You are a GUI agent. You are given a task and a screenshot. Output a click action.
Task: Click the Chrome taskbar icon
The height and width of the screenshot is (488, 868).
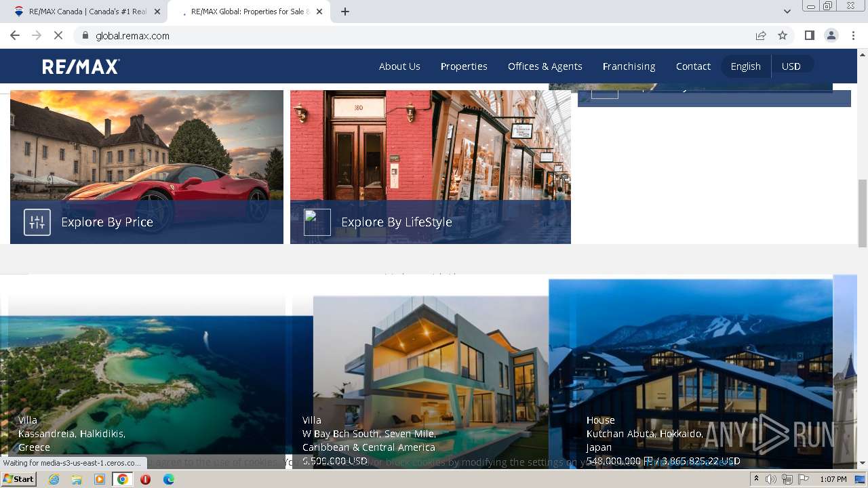pos(123,479)
